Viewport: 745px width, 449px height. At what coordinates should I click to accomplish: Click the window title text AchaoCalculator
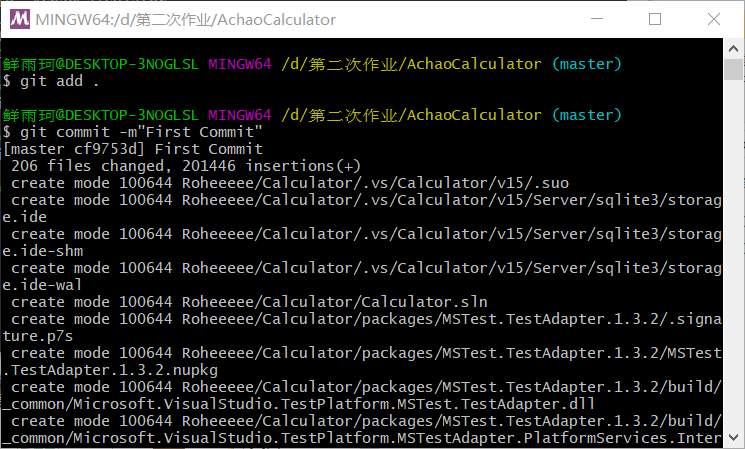point(277,19)
